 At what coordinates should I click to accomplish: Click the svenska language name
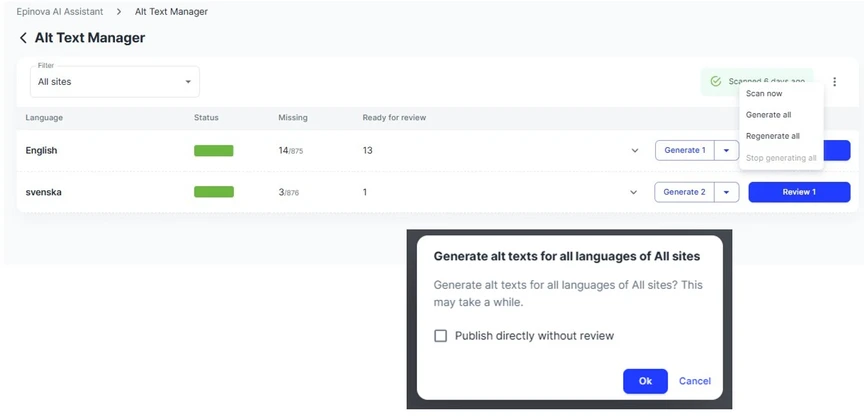click(44, 192)
